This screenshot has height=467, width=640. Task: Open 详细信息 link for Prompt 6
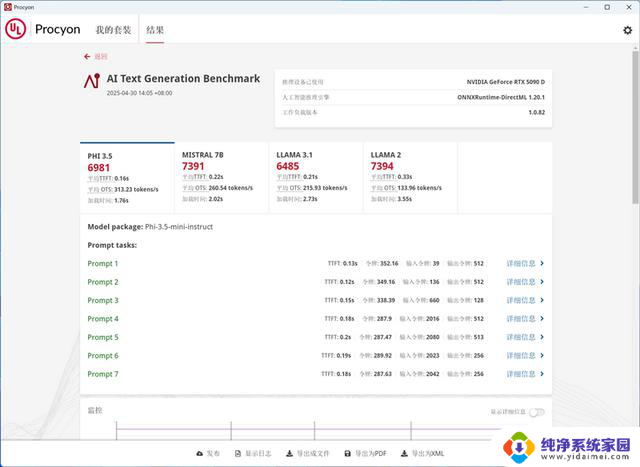[521, 355]
